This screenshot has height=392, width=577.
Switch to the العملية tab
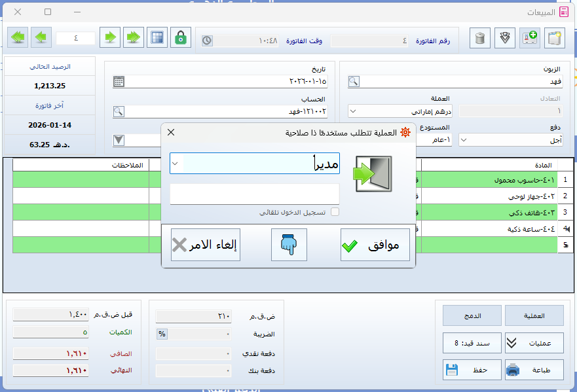534,315
